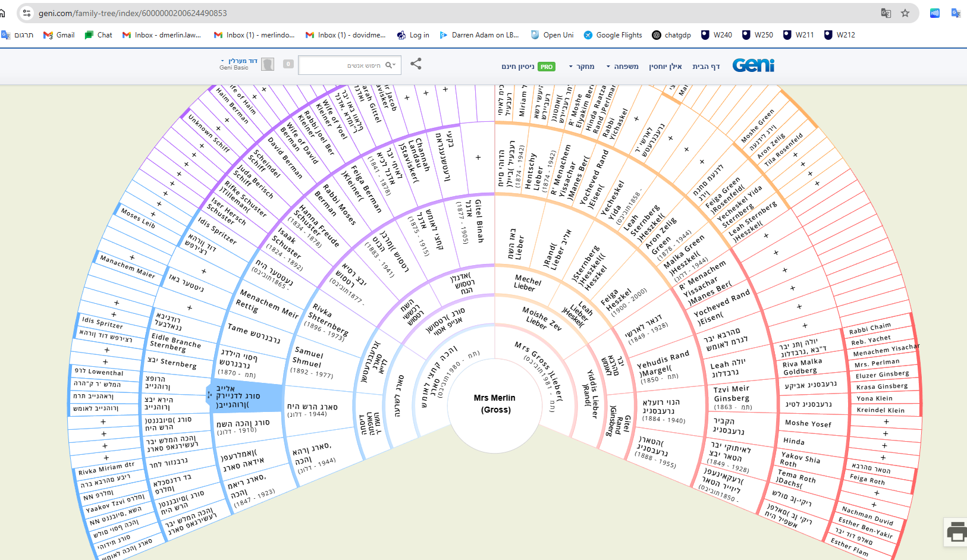View site information icon beside URL

(27, 13)
